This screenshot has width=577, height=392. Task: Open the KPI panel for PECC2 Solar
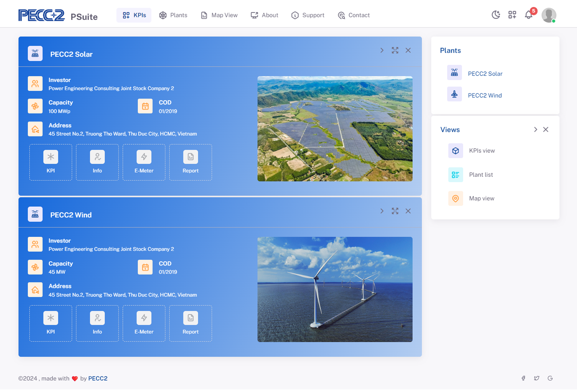50,162
